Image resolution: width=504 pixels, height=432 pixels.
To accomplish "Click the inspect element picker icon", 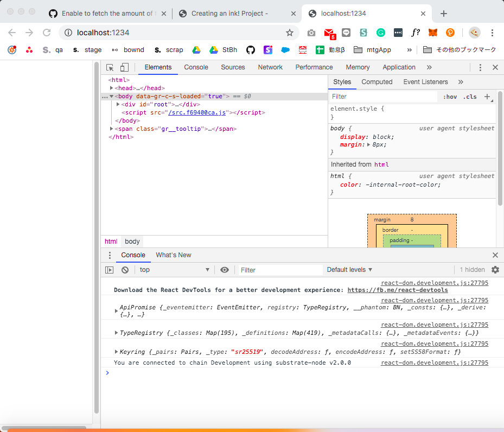I will (110, 67).
